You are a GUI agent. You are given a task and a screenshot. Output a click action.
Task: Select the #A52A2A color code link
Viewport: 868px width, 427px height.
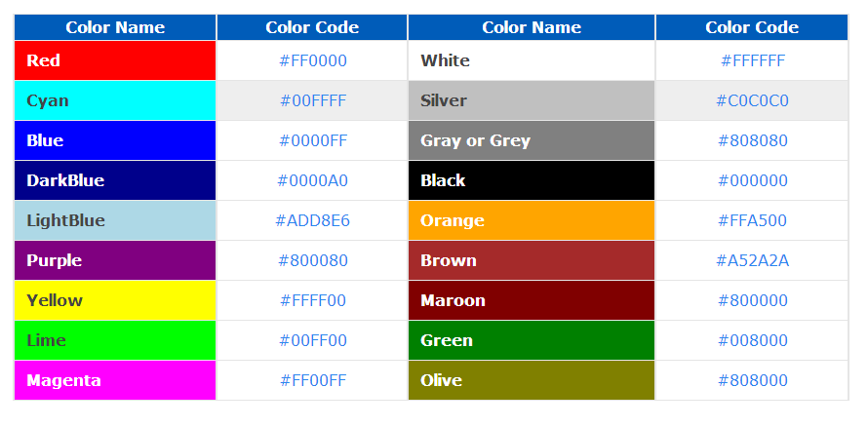tap(752, 260)
